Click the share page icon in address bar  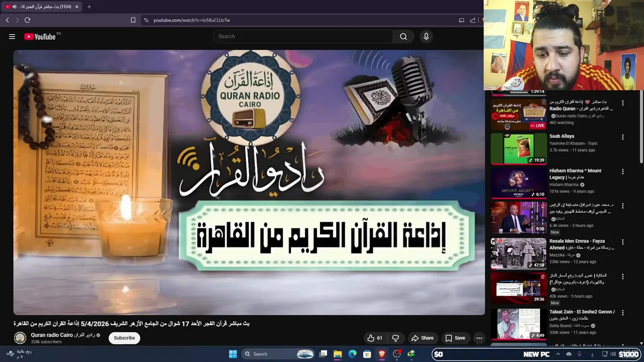pyautogui.click(x=473, y=20)
